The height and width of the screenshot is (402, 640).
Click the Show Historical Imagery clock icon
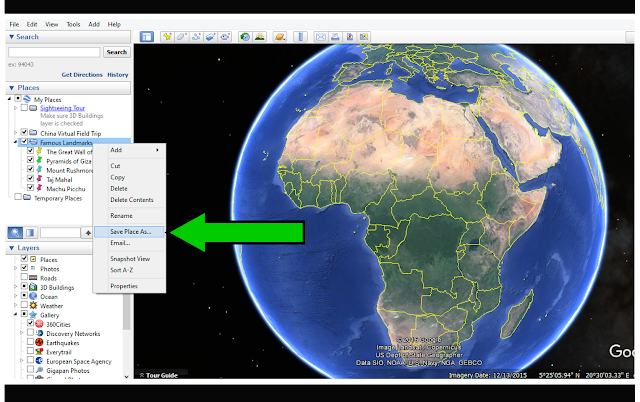pos(245,37)
